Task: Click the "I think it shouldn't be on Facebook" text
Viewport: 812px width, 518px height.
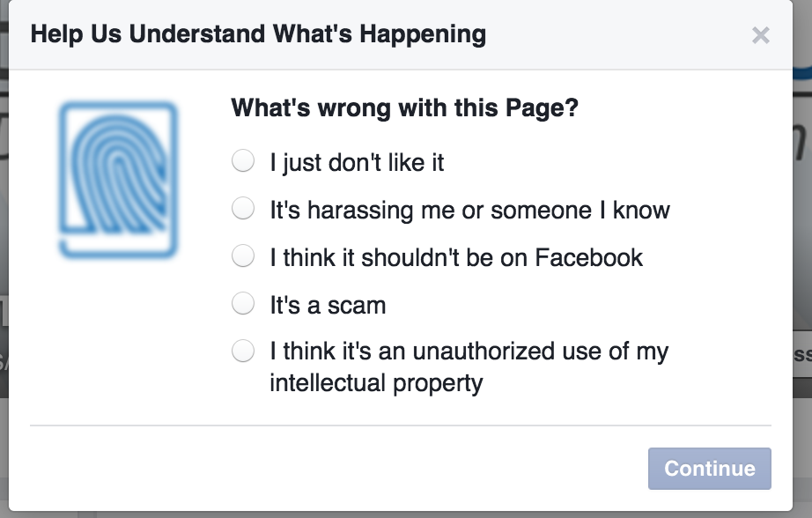Action: coord(456,258)
